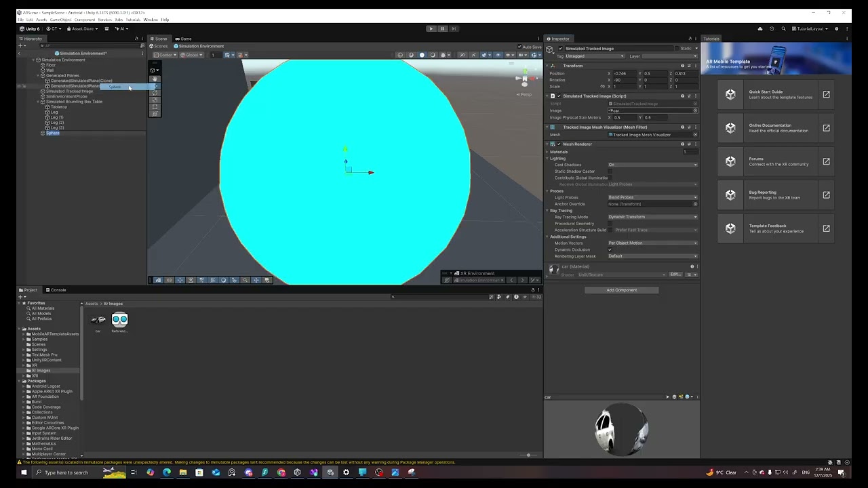Enable the Procedural Geometry checkbox
The image size is (868, 488).
coord(610,224)
